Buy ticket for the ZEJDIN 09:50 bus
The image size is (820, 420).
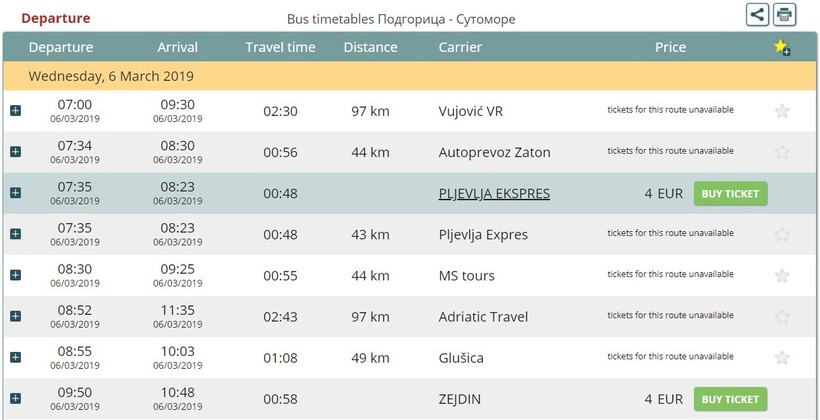[730, 399]
